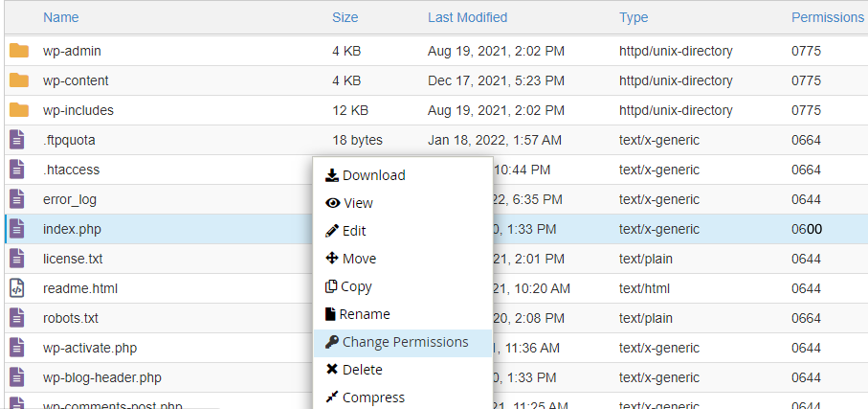Choose Edit from the context menu
Screen dimensions: 868x409
353,231
